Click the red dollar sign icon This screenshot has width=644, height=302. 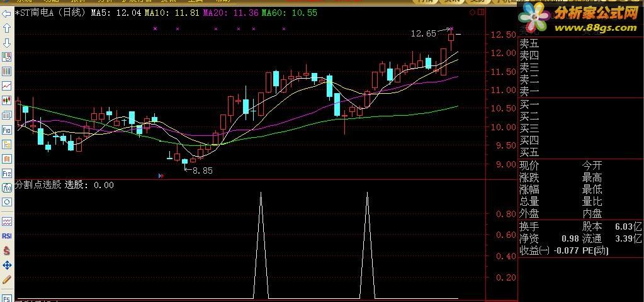click(x=6, y=250)
